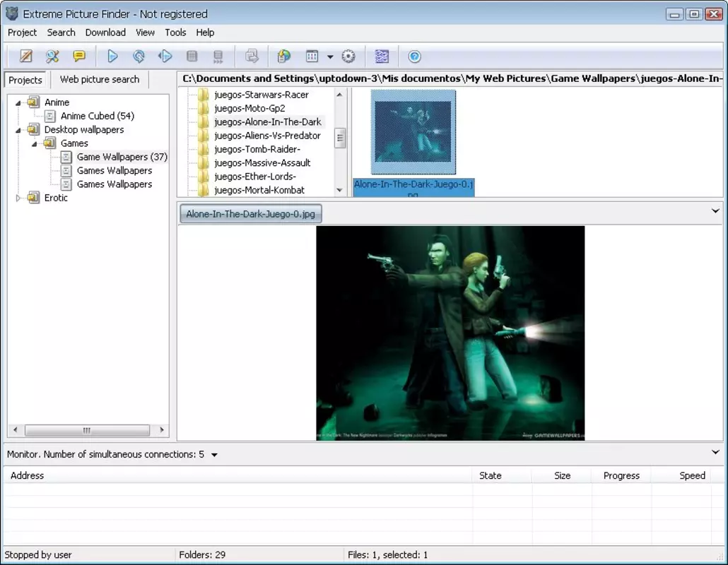Open settings with the gear icon
The width and height of the screenshot is (728, 565).
click(x=348, y=56)
